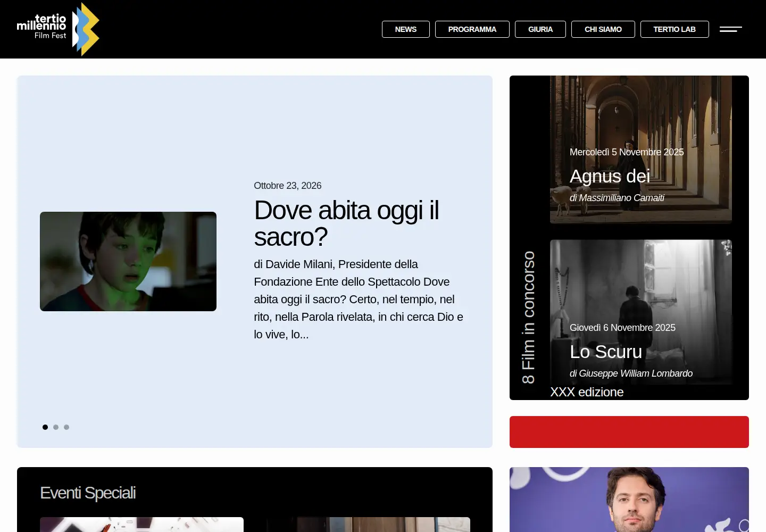Click the 'XXX edizione' label
The height and width of the screenshot is (532, 766).
587,392
